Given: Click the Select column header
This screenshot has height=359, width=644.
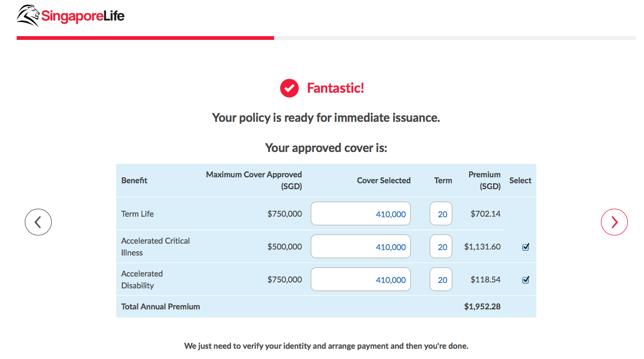Looking at the screenshot, I should click(x=520, y=181).
